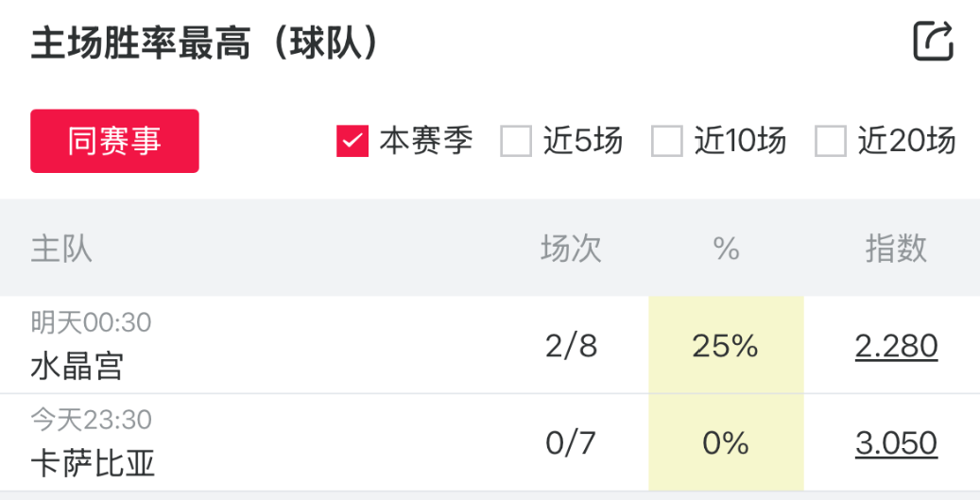980x500 pixels.
Task: Select the 水晶宫 team name
Action: tap(77, 366)
